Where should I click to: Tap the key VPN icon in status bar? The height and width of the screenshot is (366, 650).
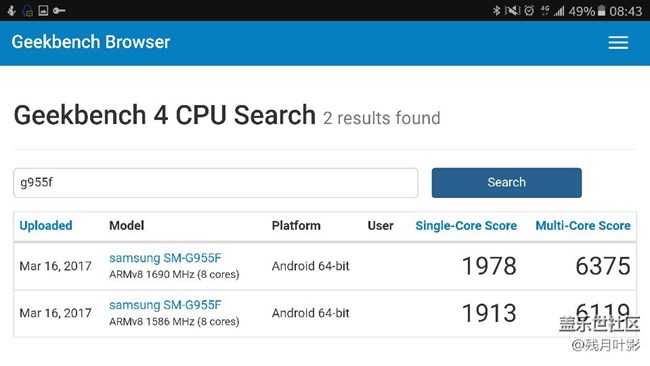[x=59, y=10]
